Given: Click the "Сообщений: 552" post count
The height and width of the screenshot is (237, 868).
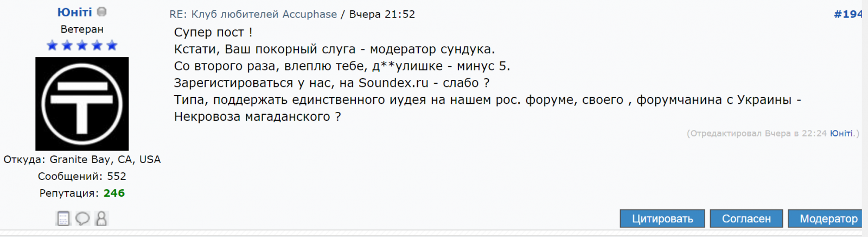Looking at the screenshot, I should 82,176.
